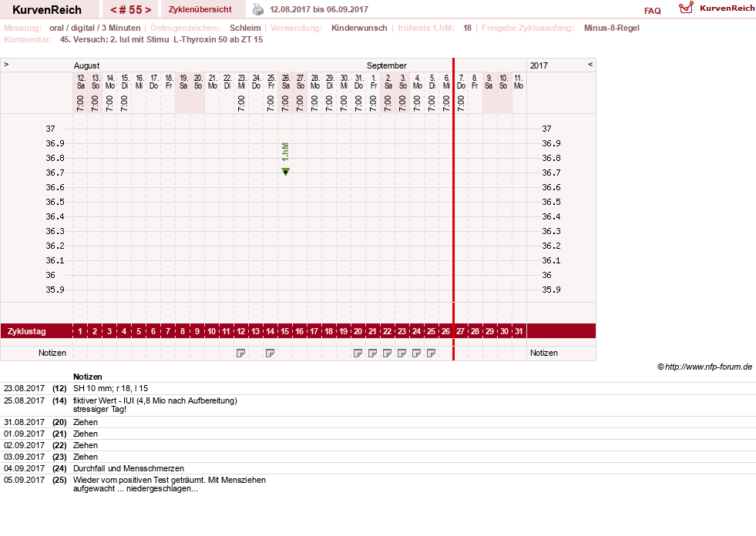
Task: Open note icon for cycle day 20
Action: coord(358,353)
